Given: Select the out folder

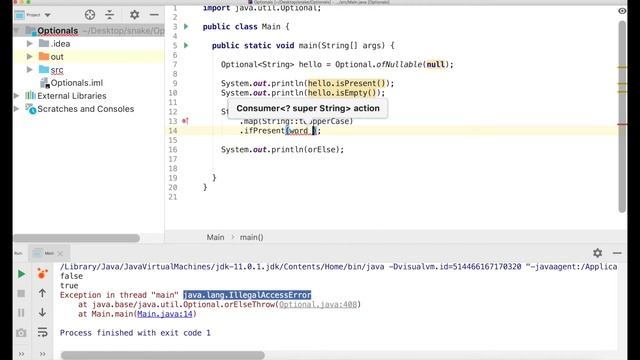Looking at the screenshot, I should (57, 57).
